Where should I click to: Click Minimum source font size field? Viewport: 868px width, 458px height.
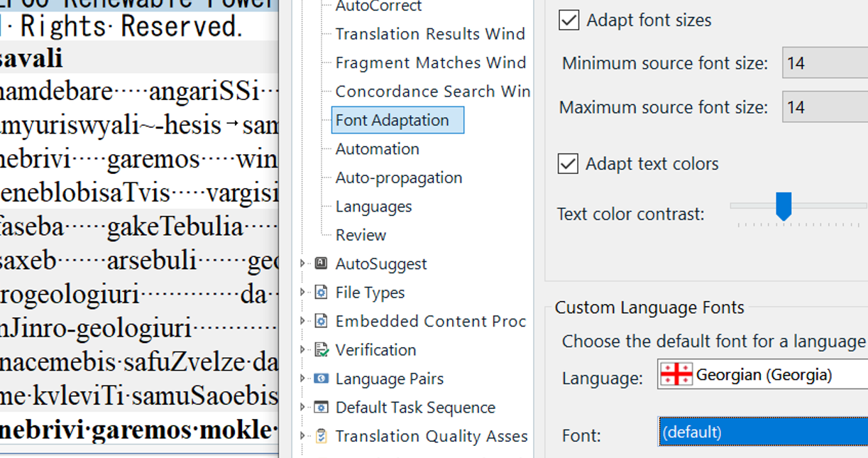[825, 63]
